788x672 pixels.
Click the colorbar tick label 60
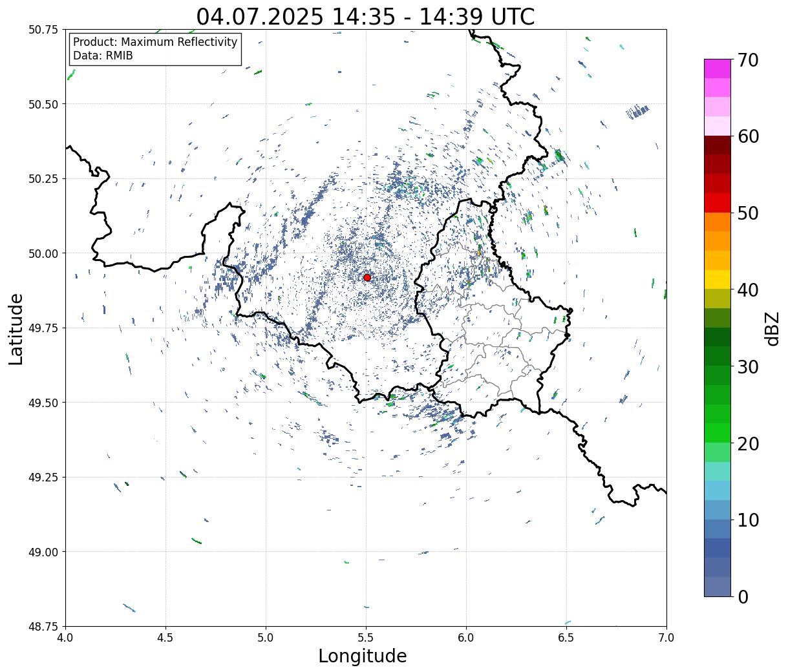coord(747,136)
